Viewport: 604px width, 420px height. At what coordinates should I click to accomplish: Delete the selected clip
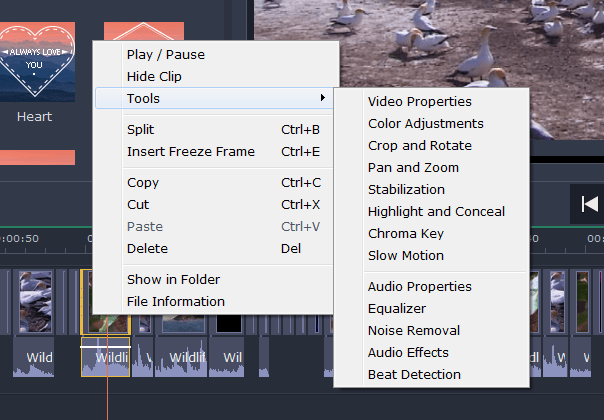[x=147, y=248]
